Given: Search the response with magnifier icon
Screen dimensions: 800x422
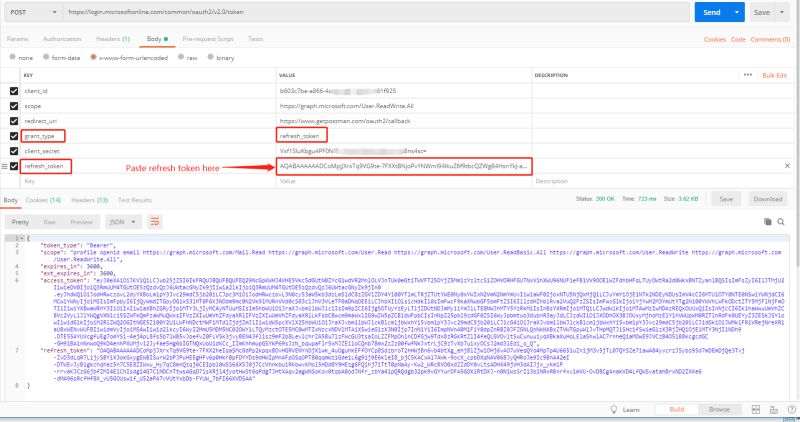Looking at the screenshot, I should 781,221.
